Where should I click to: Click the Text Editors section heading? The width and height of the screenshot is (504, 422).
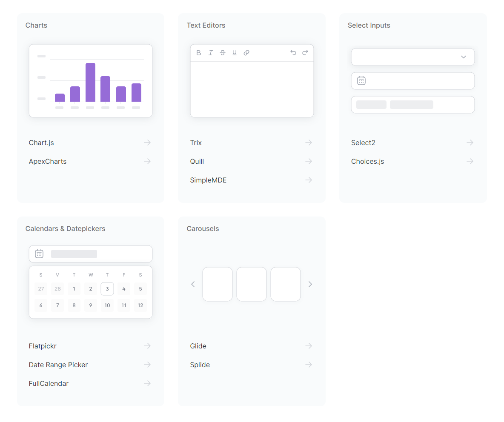click(206, 26)
